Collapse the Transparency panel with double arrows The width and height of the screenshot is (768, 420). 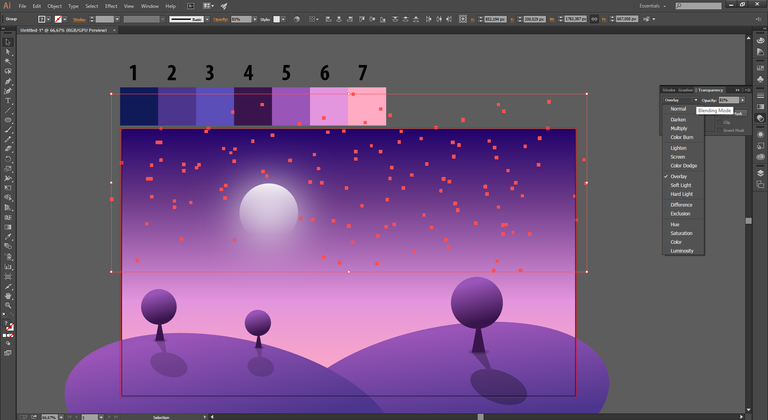coord(737,90)
